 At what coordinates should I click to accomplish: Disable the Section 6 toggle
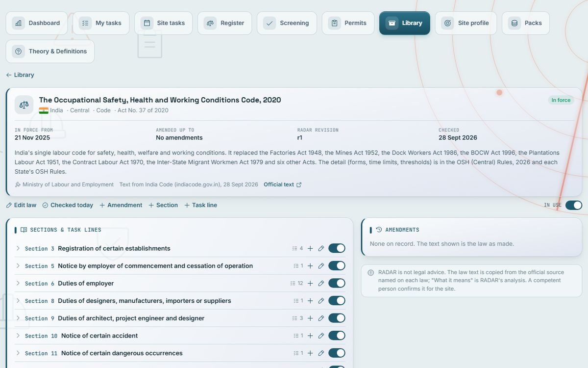point(337,283)
